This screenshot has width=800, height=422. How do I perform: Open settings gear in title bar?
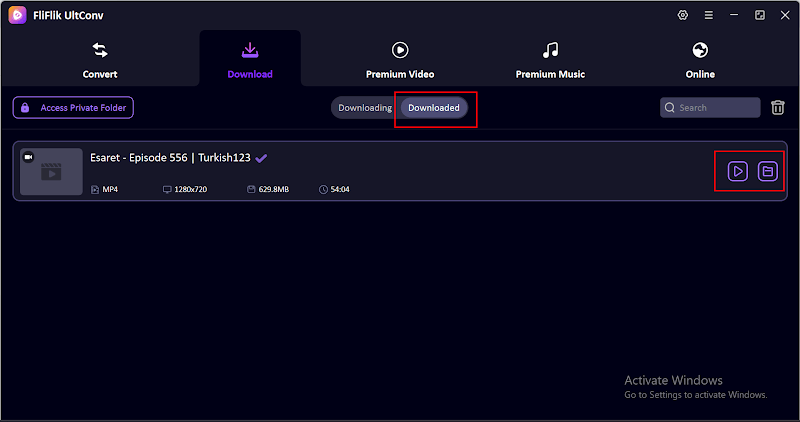click(683, 15)
